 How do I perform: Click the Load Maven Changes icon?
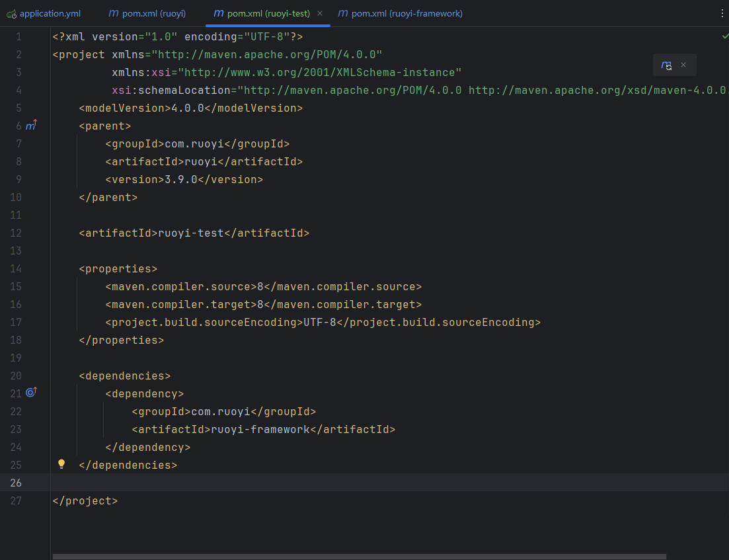666,65
